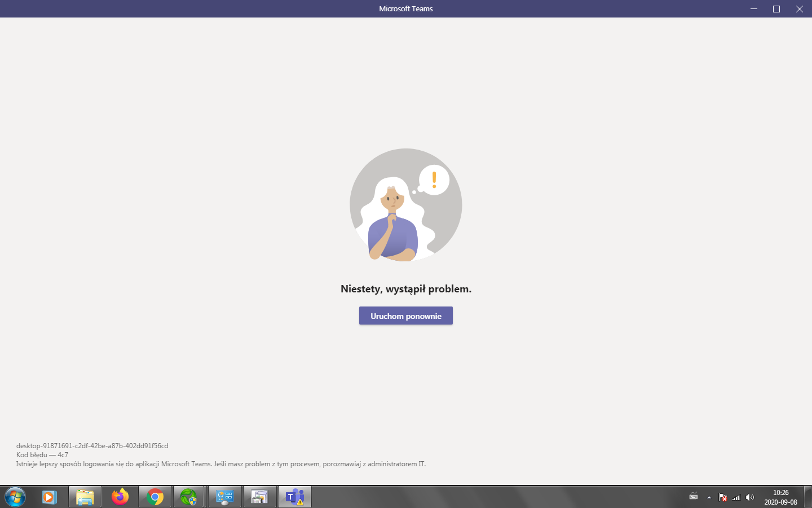
Task: Open the volume speaker tray icon
Action: click(749, 497)
